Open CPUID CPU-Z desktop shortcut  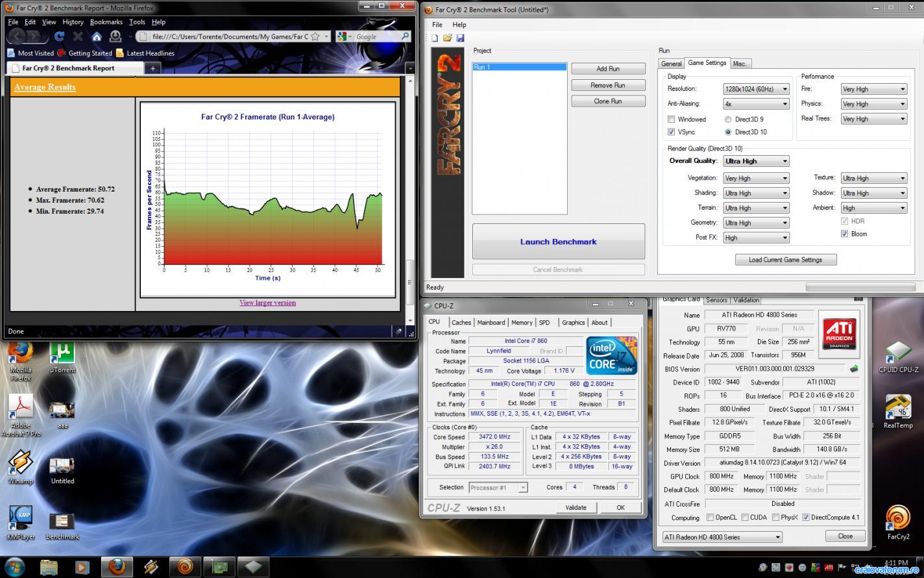(x=898, y=357)
